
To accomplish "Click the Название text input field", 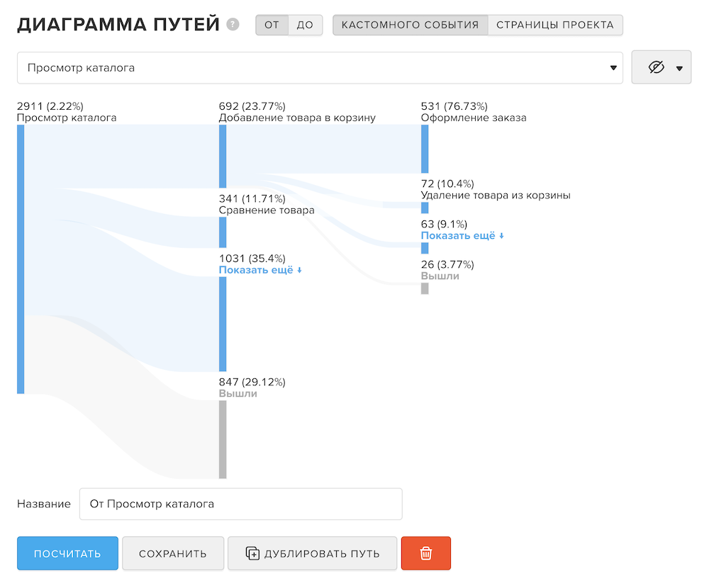I will [240, 504].
